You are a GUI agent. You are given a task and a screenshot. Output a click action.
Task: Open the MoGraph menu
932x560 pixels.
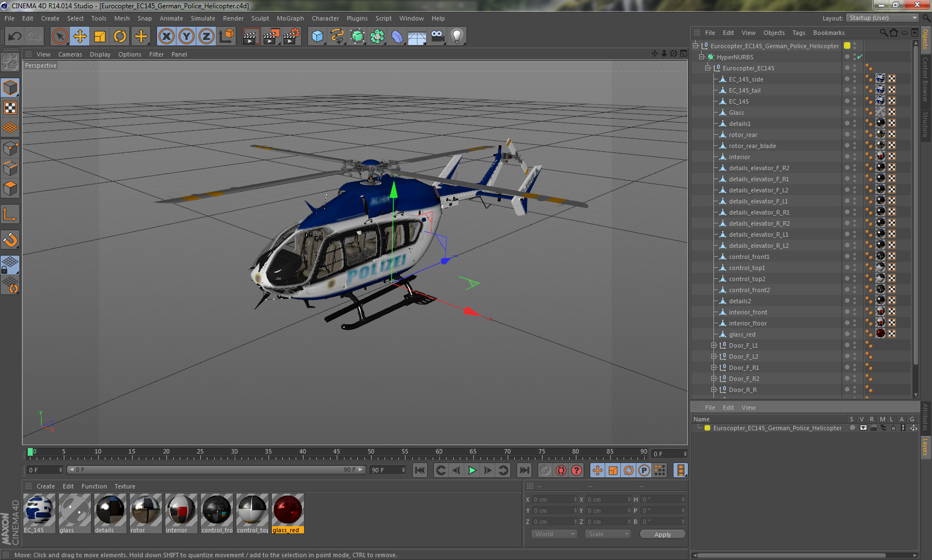[x=290, y=18]
